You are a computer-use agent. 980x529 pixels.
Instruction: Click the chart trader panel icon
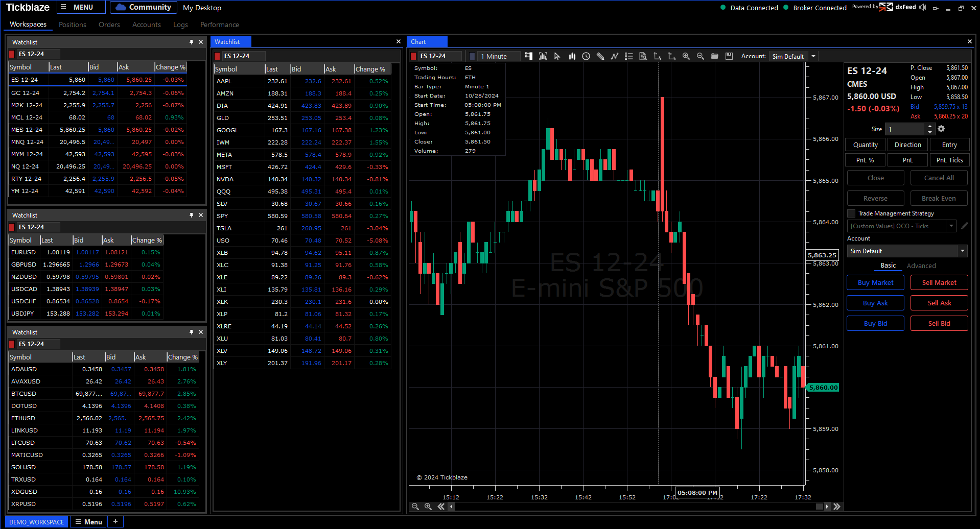coord(529,56)
